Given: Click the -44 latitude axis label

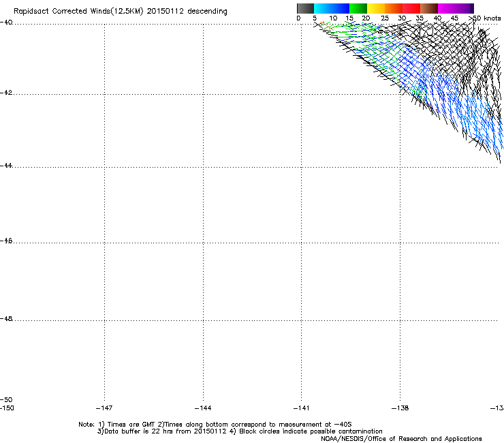Looking at the screenshot, I should (6, 166).
